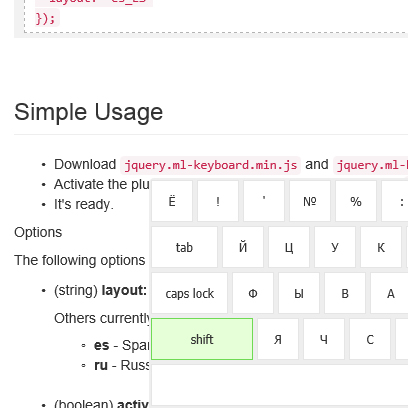The image size is (408, 408).
Task: Tap the С key
Action: point(370,339)
